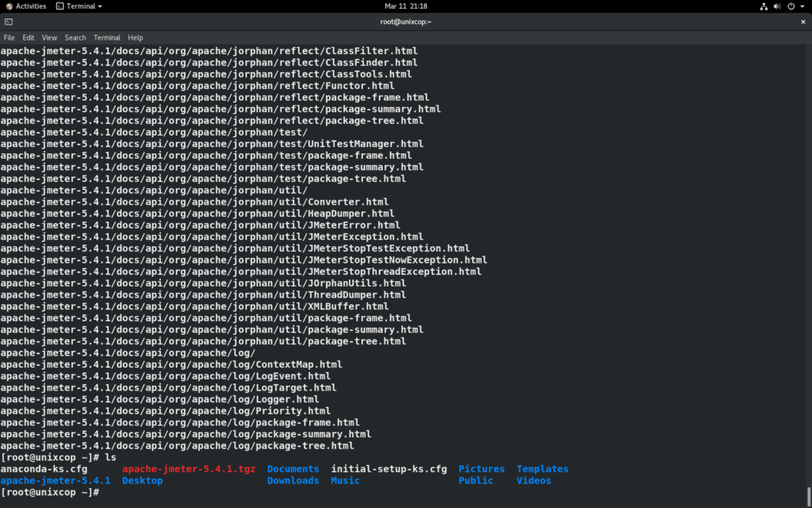Image resolution: width=812 pixels, height=508 pixels.
Task: Click anaconda-ks.cfg in ls output
Action: pos(44,468)
